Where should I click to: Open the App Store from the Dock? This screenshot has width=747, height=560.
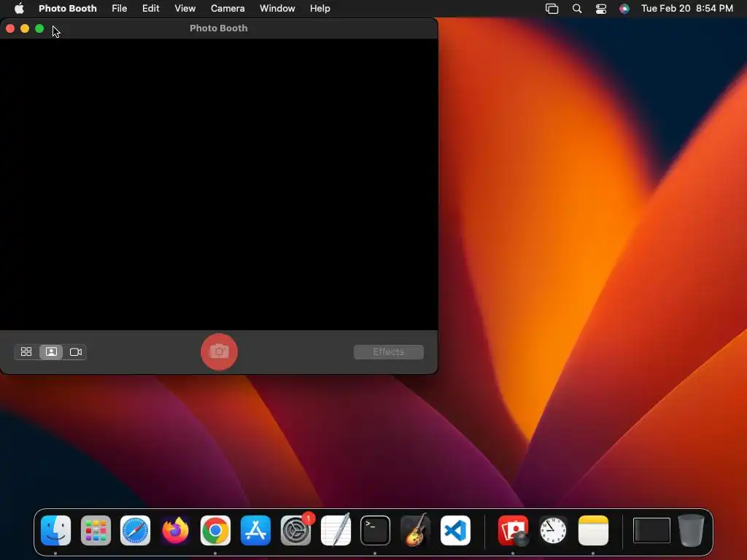(255, 530)
